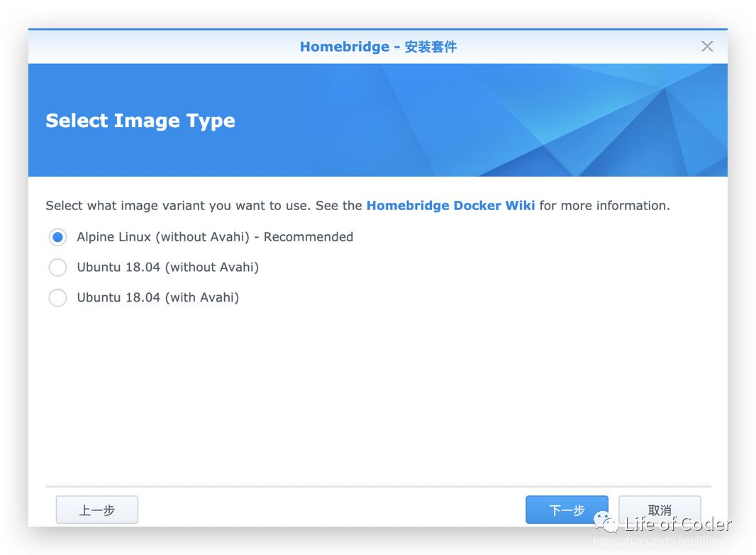Pick Ubuntu 18.04 (with Avahi) radio button
Viewport: 756px width, 555px height.
[58, 298]
